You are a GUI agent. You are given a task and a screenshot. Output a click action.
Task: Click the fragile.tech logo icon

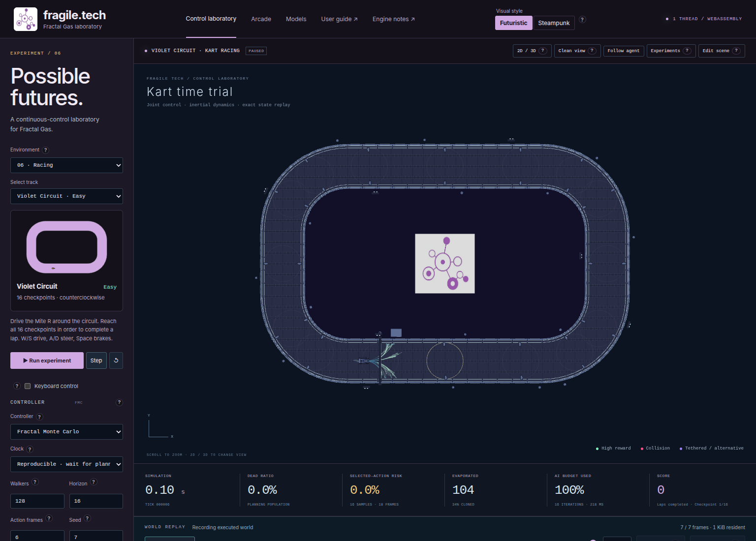coord(26,19)
